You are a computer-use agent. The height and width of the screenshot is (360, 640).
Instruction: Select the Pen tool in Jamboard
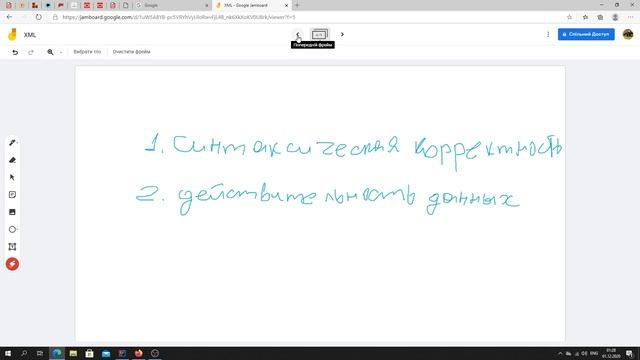tap(12, 142)
